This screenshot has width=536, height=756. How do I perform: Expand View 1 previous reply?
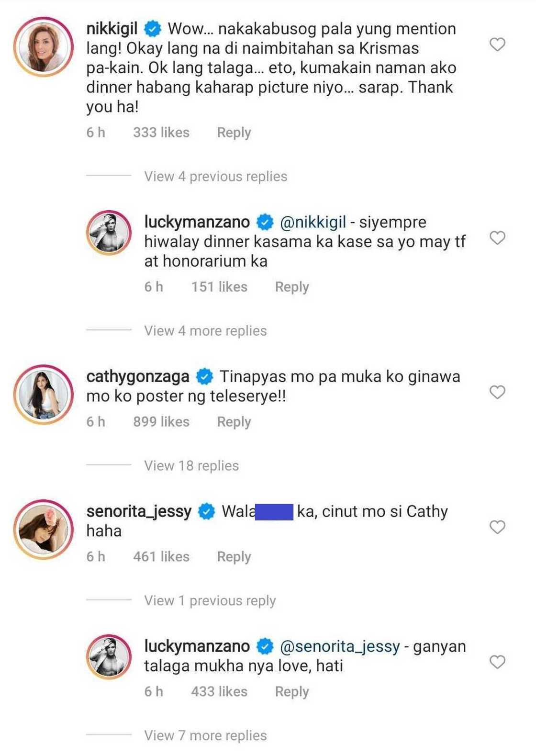(210, 601)
